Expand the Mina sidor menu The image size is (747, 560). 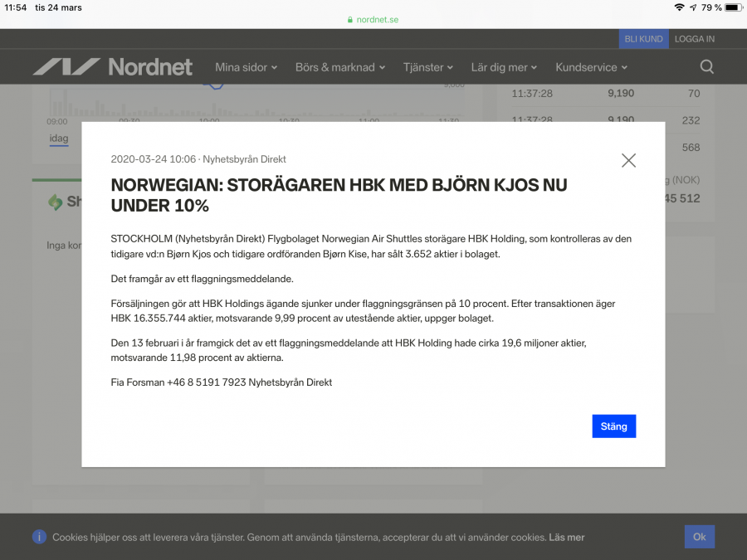click(246, 67)
